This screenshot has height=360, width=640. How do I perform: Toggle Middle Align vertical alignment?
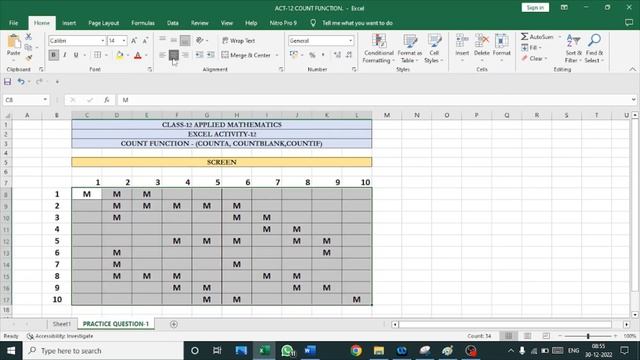[x=174, y=40]
